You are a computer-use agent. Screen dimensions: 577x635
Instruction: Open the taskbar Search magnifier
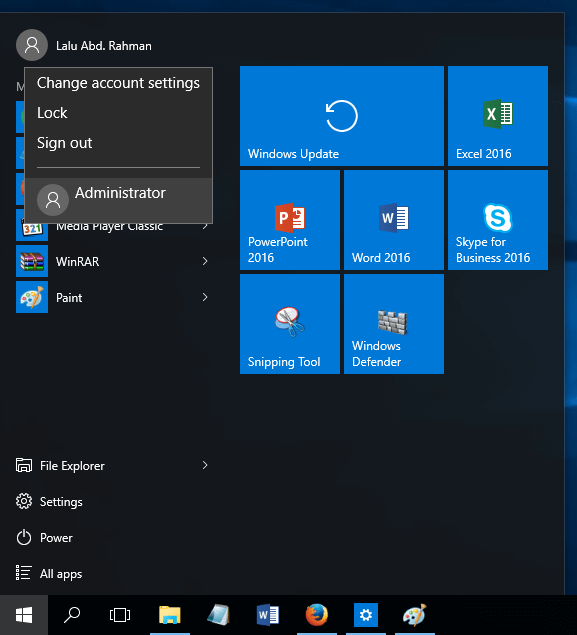[x=72, y=615]
